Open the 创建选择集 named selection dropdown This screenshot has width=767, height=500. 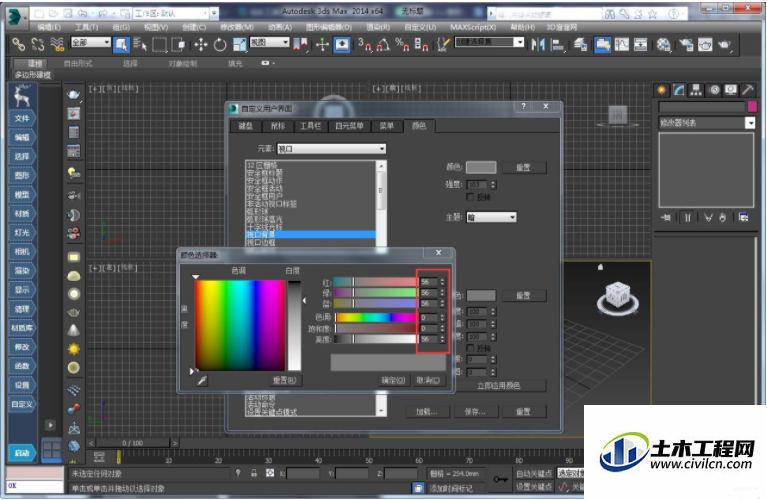click(490, 43)
